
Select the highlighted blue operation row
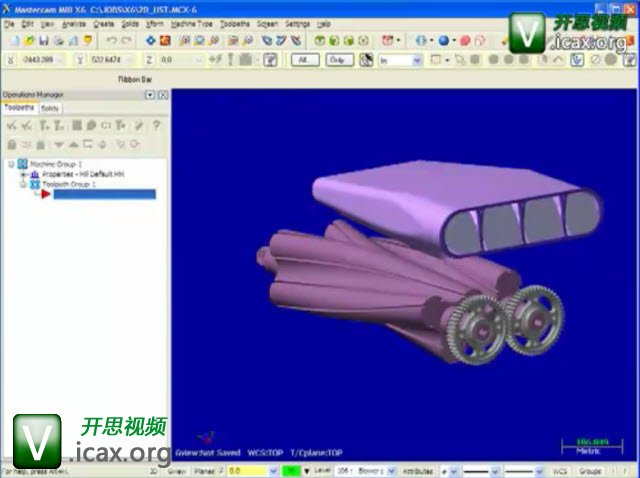[x=104, y=194]
